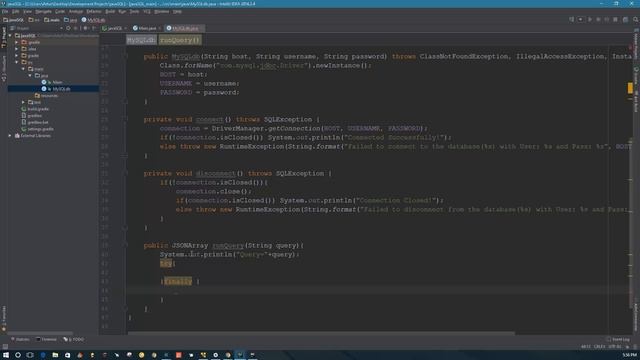640x360 pixels.
Task: Click Project panel settings gear icon
Action: [x=85, y=28]
